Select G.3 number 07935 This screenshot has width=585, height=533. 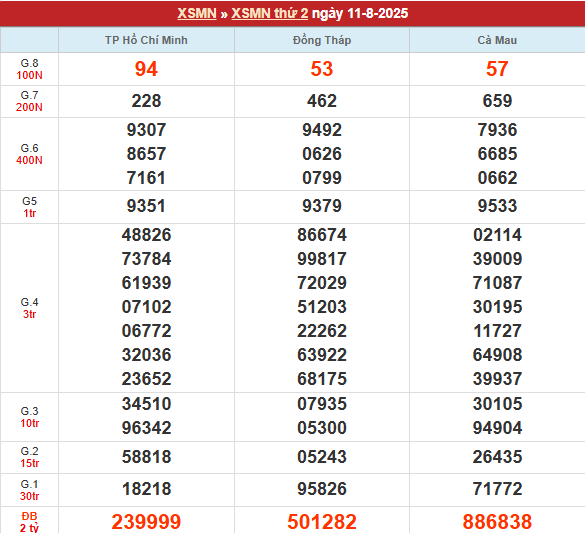pos(322,404)
